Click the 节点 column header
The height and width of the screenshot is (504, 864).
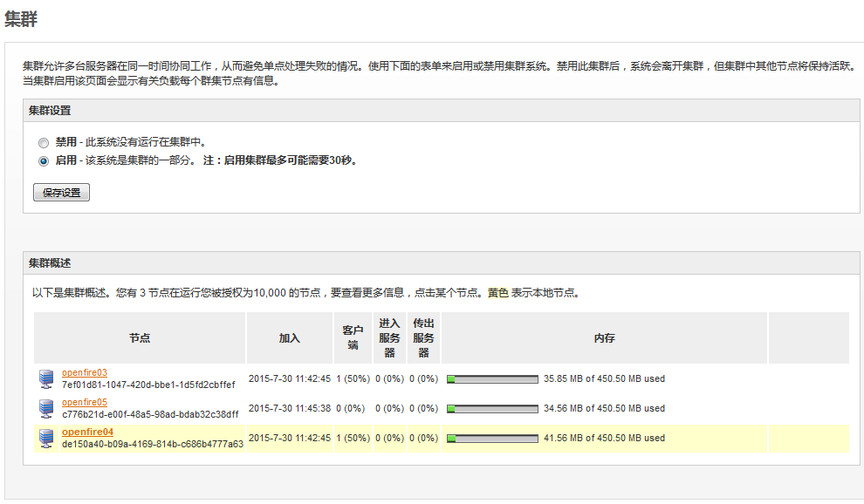tap(140, 337)
